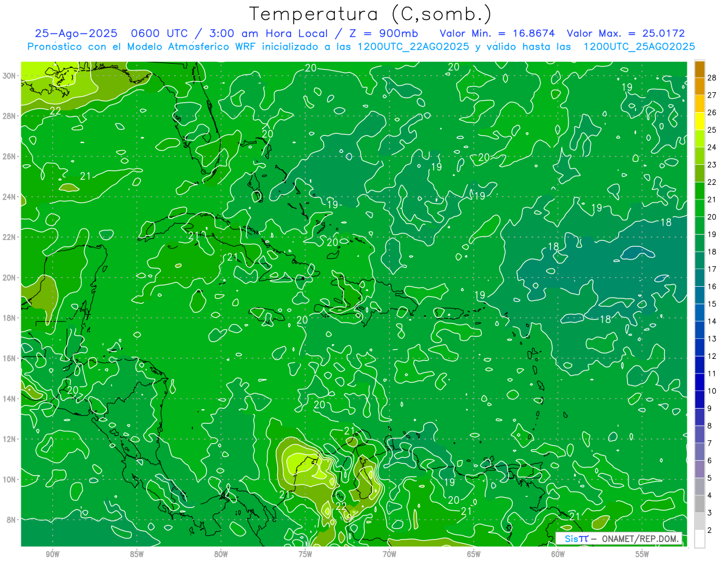Click the '70W' longitude axis label
Viewport: 728px width, 562px height.
[x=389, y=554]
